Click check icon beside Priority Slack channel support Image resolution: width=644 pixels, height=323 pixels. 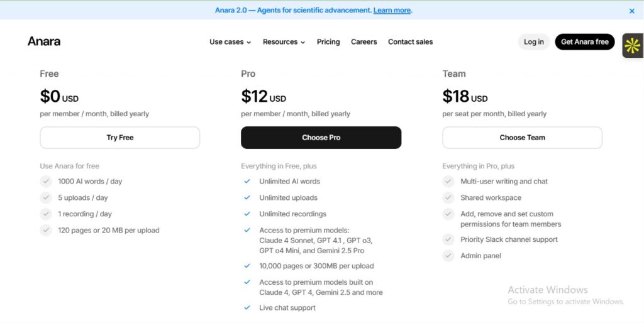(x=448, y=239)
